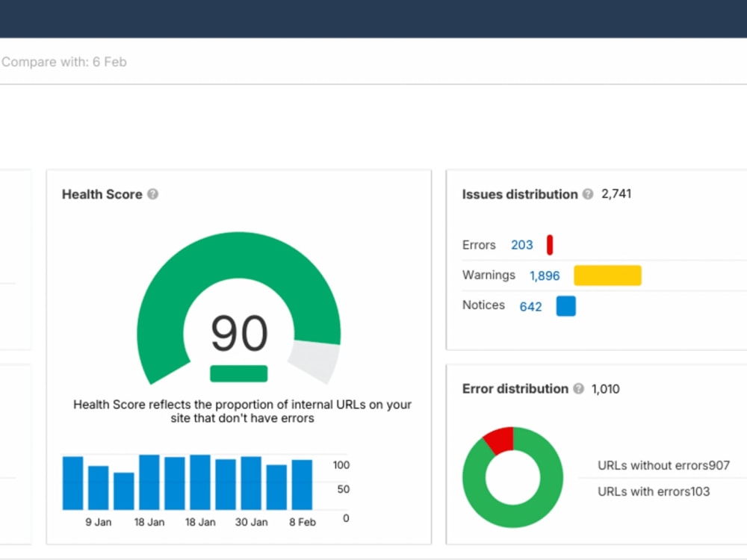Open the 642 notices link
Image resolution: width=747 pixels, height=560 pixels.
point(530,307)
